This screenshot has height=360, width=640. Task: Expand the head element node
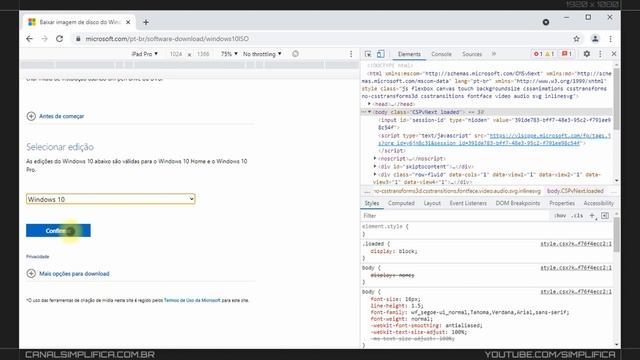click(369, 104)
